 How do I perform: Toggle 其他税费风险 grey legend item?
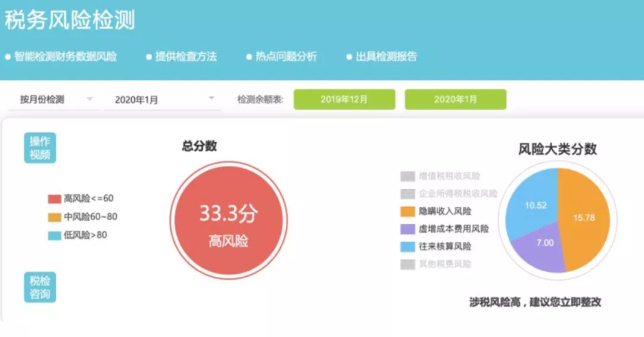click(436, 264)
